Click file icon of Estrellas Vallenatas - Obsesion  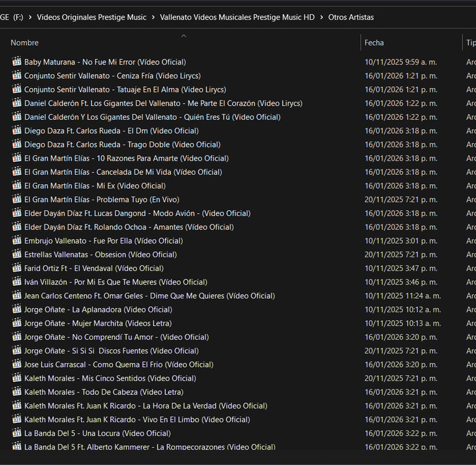[17, 254]
